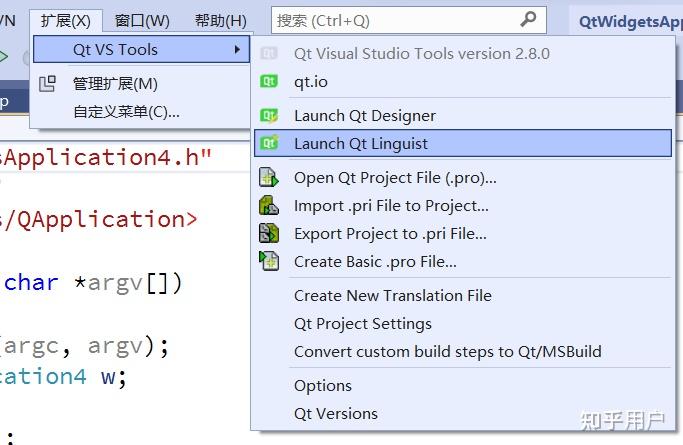Click the search magnifier icon
683x445 pixels.
[528, 19]
